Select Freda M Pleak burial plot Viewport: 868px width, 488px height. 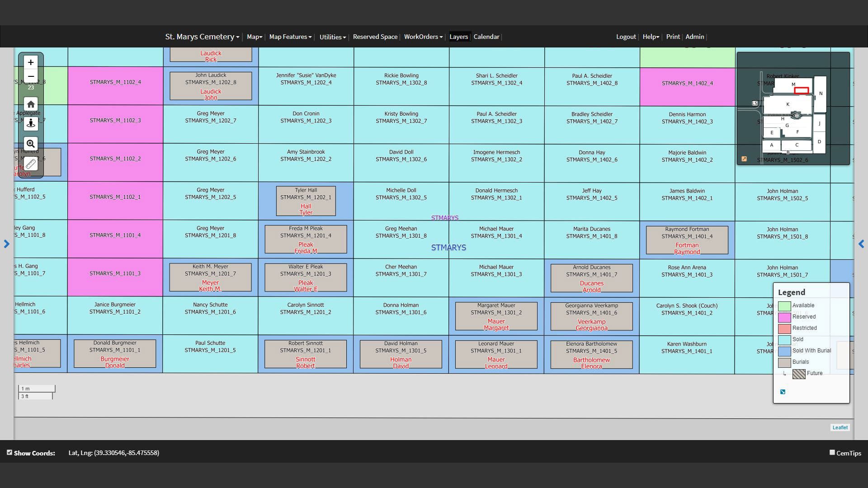point(306,239)
